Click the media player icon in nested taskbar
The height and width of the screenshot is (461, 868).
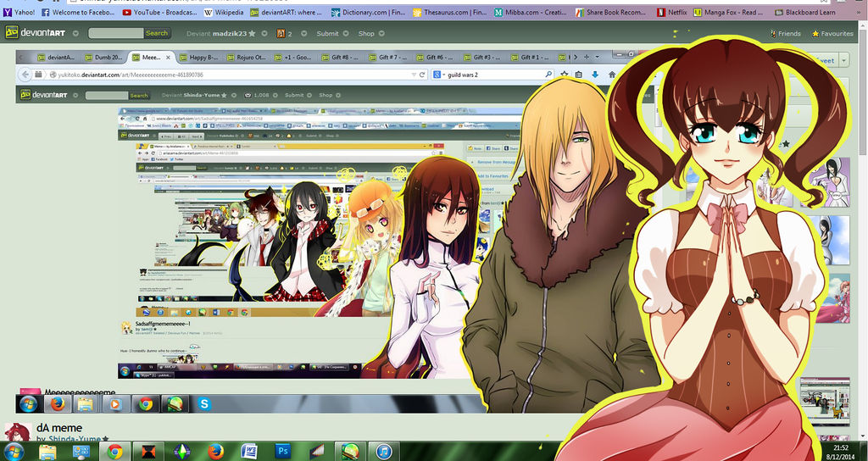point(115,404)
